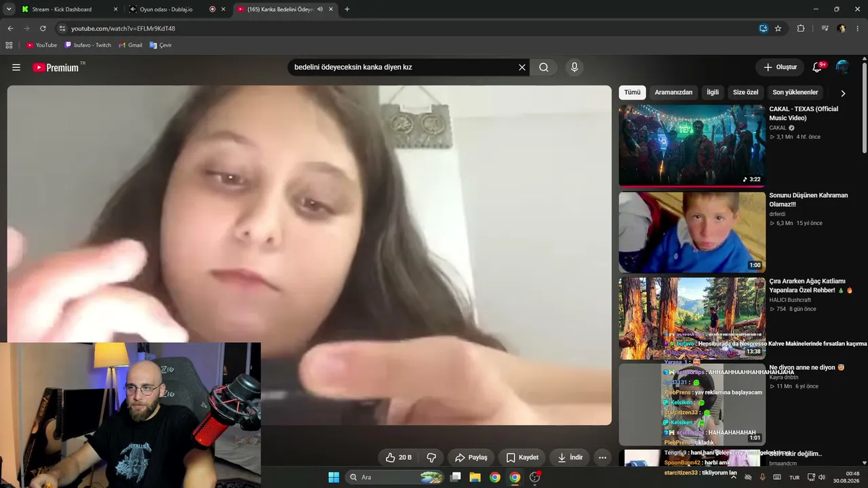The width and height of the screenshot is (868, 488).
Task: Open Chrome media controls icon
Action: pos(825,28)
